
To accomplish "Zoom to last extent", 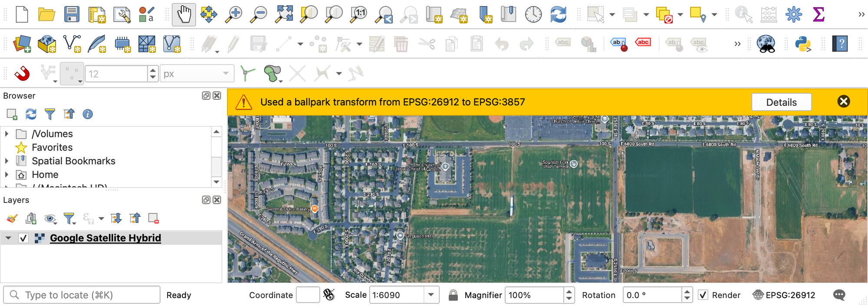I will [384, 14].
